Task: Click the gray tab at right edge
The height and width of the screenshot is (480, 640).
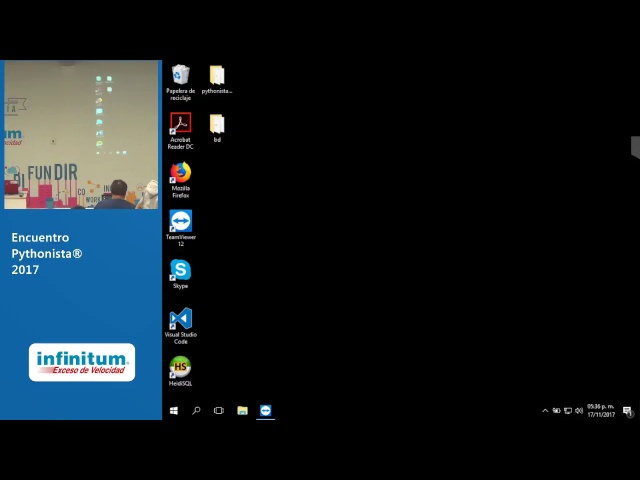Action: [x=636, y=147]
